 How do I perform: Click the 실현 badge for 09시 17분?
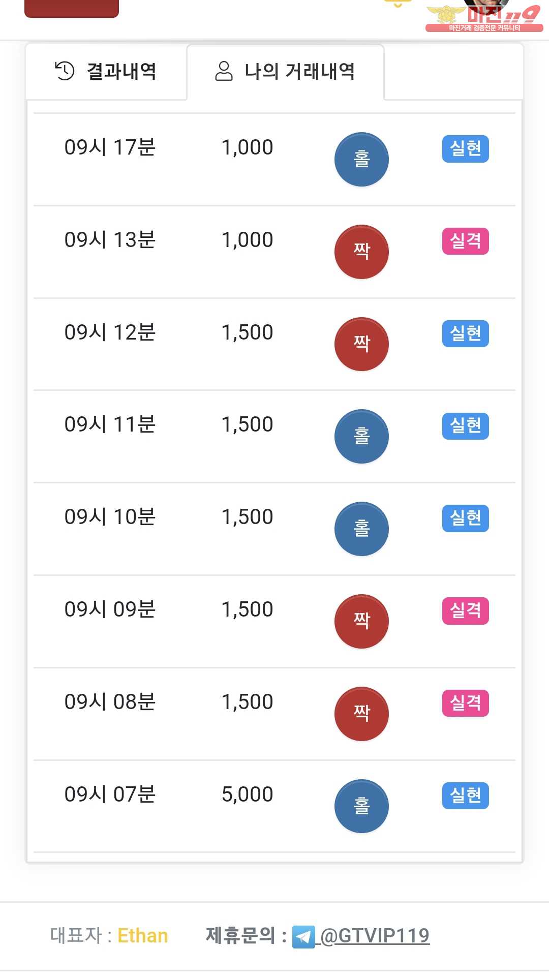465,149
